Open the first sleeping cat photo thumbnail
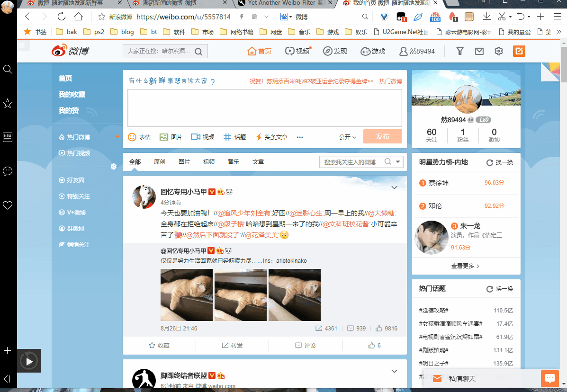The width and height of the screenshot is (567, 392). [x=186, y=294]
